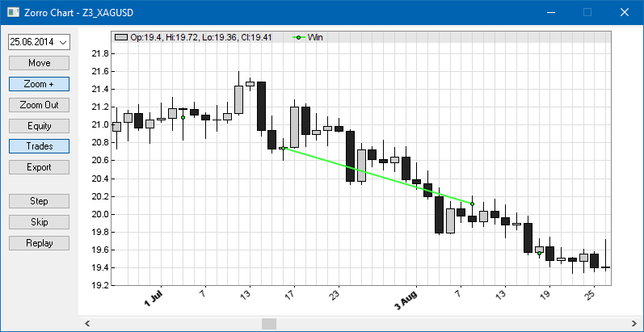Show the Equity curve
This screenshot has height=332, width=644.
(x=39, y=126)
